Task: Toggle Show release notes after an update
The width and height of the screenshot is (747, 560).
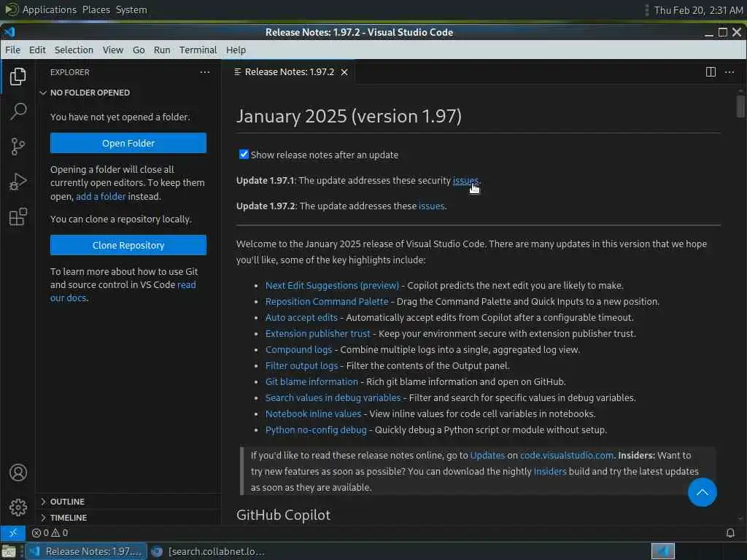Action: (244, 155)
